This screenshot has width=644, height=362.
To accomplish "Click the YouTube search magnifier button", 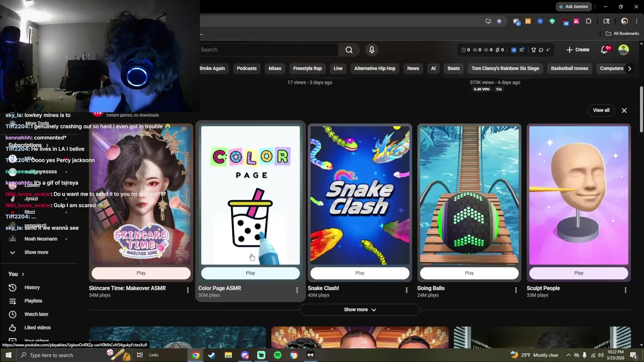I will coord(349,50).
